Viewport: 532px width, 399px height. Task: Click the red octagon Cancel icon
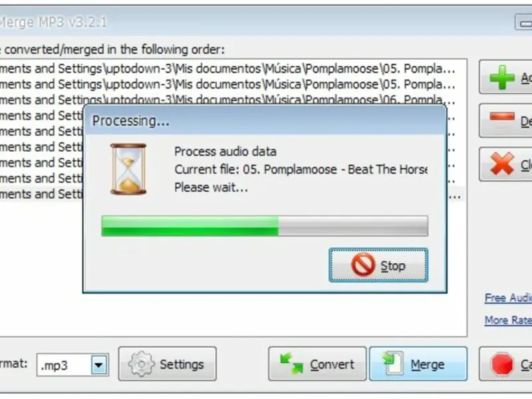tap(502, 364)
